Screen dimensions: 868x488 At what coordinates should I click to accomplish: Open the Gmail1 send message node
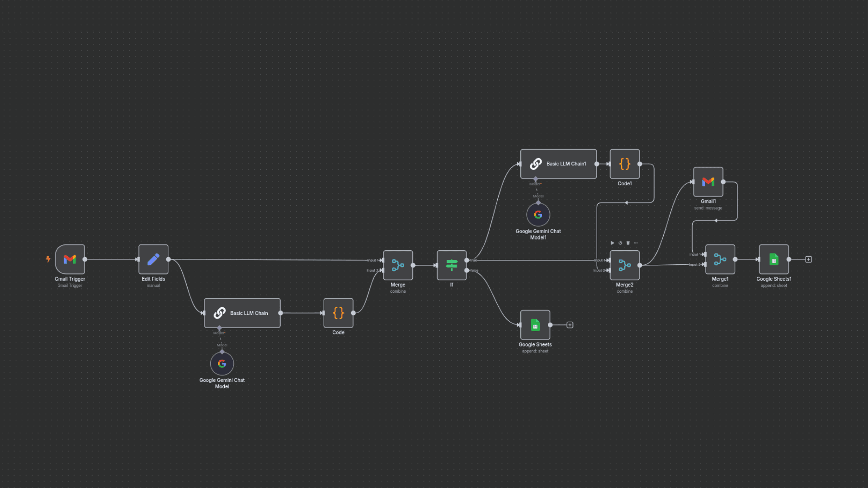pyautogui.click(x=708, y=182)
